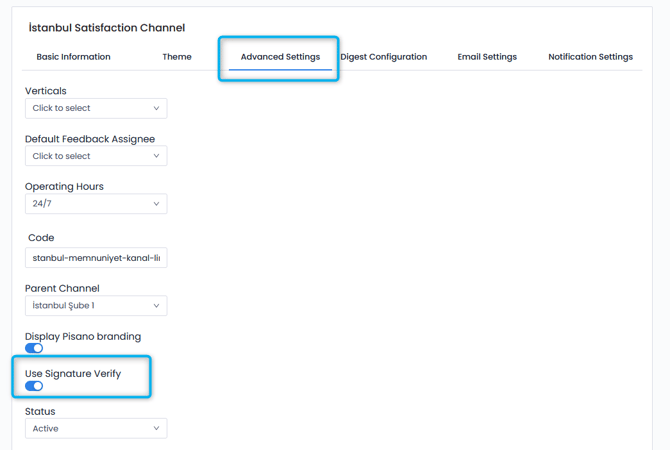Switch to the Basic Information tab
This screenshot has width=670, height=450.
73,57
